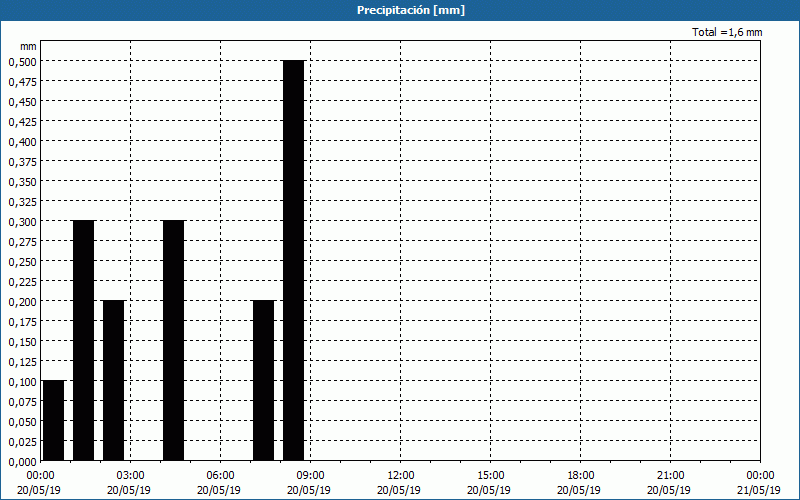This screenshot has height=500, width=800.
Task: Select the y-axis value 0,025
Action: pos(22,442)
